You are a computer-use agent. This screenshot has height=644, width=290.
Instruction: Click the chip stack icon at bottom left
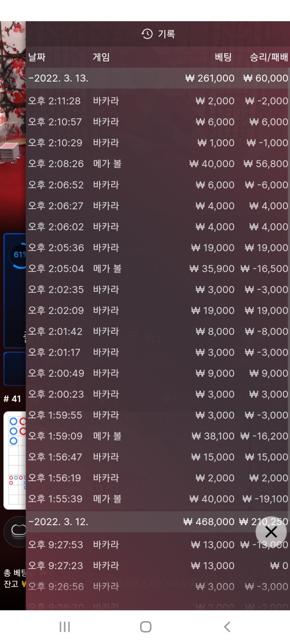point(15,531)
